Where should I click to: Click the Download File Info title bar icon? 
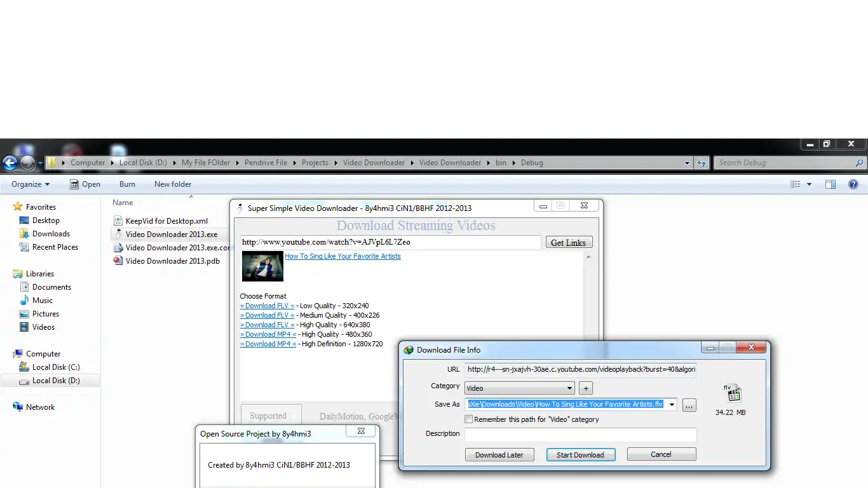point(409,349)
